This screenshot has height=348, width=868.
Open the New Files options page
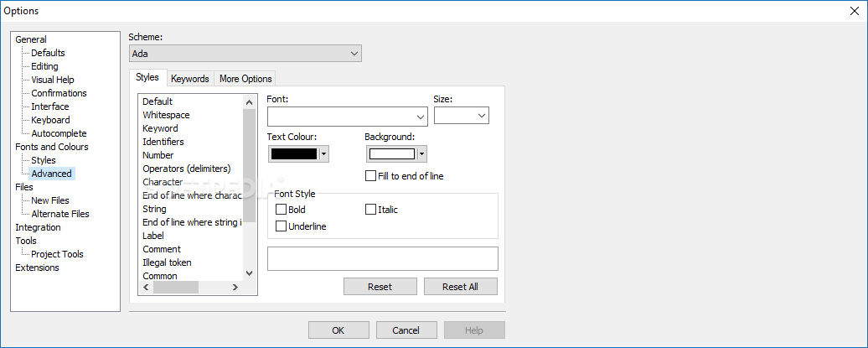click(x=49, y=200)
